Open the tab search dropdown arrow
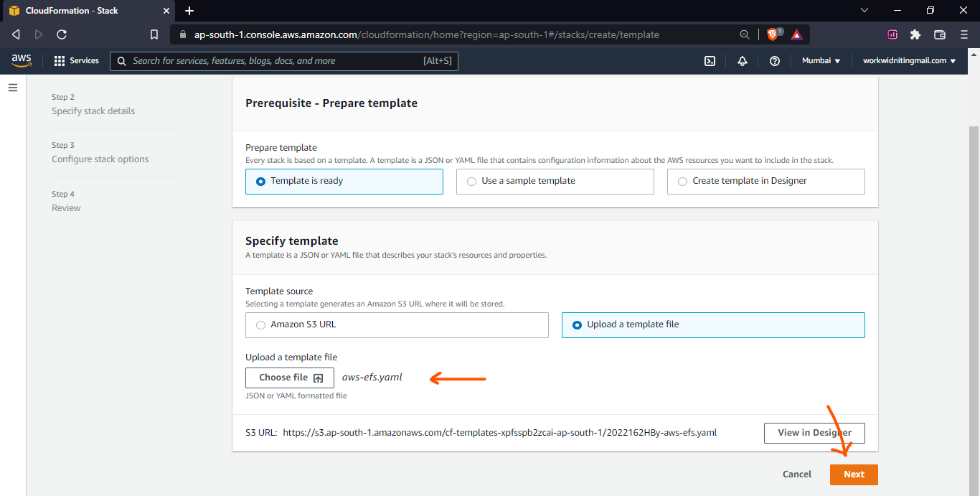980x496 pixels. click(x=864, y=11)
